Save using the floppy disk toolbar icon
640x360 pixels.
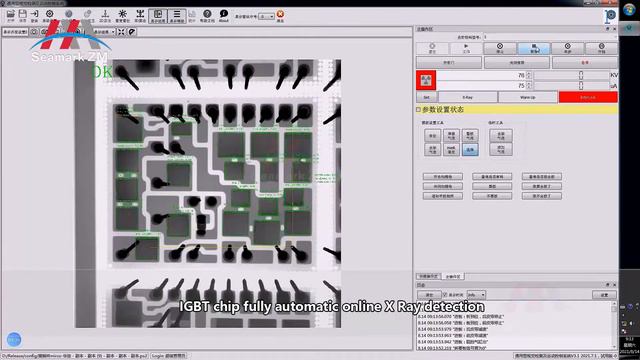click(x=22, y=16)
